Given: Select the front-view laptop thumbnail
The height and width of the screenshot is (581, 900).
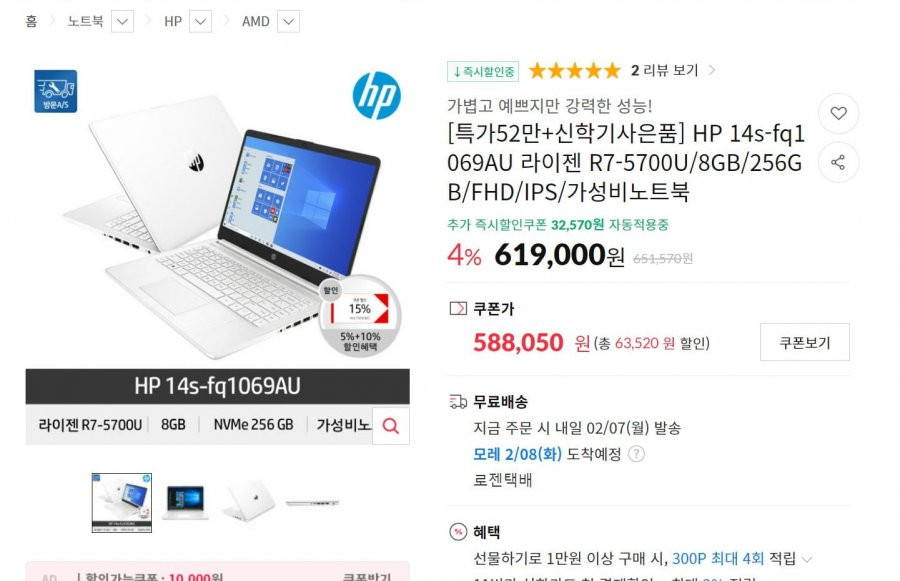Looking at the screenshot, I should [x=185, y=503].
